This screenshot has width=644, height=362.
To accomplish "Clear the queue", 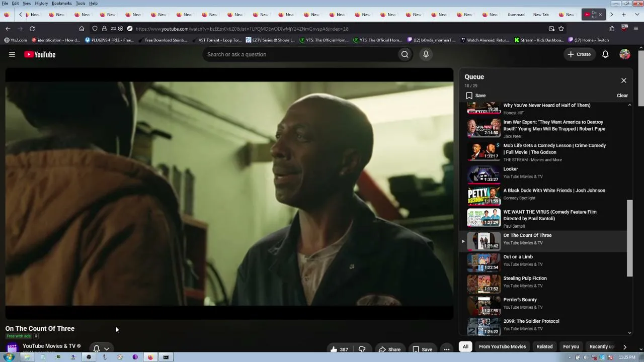I will 622,96.
